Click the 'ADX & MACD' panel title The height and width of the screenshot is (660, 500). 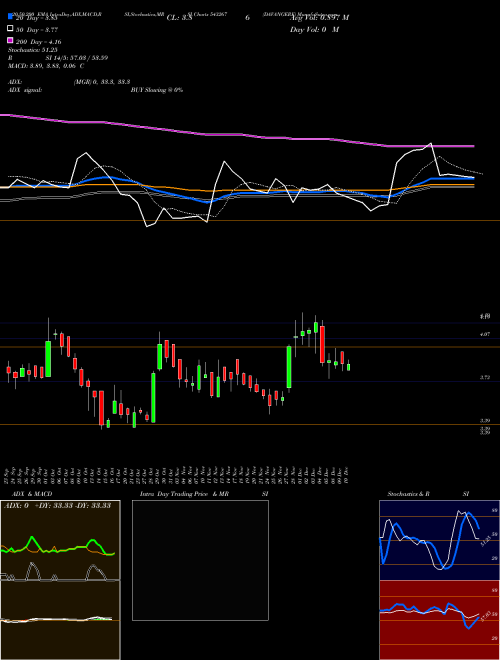(x=32, y=494)
